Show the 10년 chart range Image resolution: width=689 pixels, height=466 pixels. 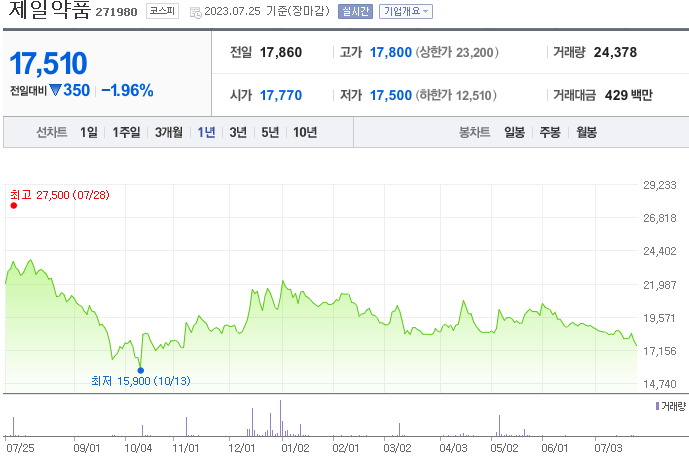[305, 132]
